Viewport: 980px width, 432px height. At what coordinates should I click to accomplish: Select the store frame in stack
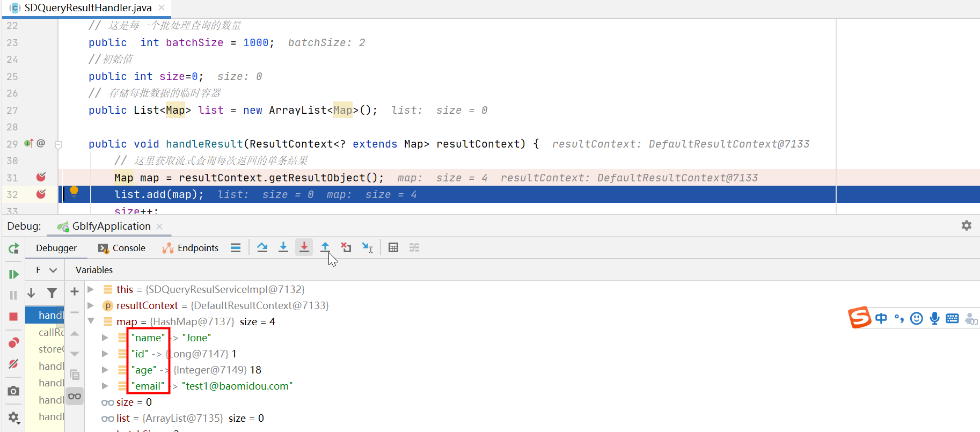tap(45, 349)
